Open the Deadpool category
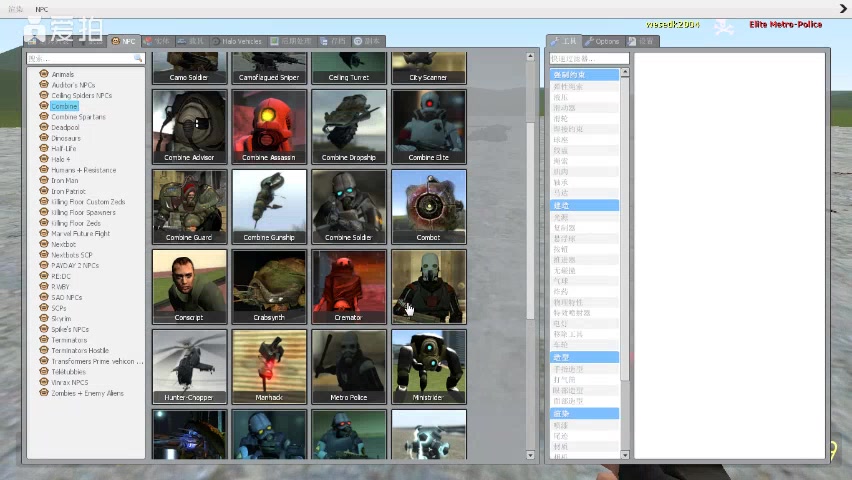This screenshot has height=480, width=852. (65, 127)
